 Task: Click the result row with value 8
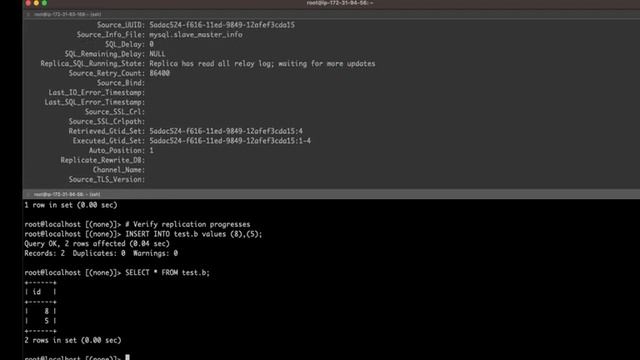tap(40, 311)
